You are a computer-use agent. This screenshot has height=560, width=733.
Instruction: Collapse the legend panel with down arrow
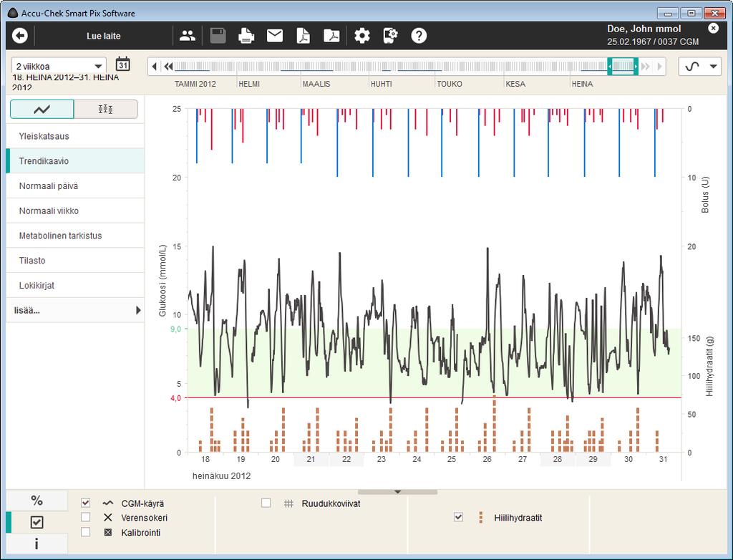[x=398, y=492]
